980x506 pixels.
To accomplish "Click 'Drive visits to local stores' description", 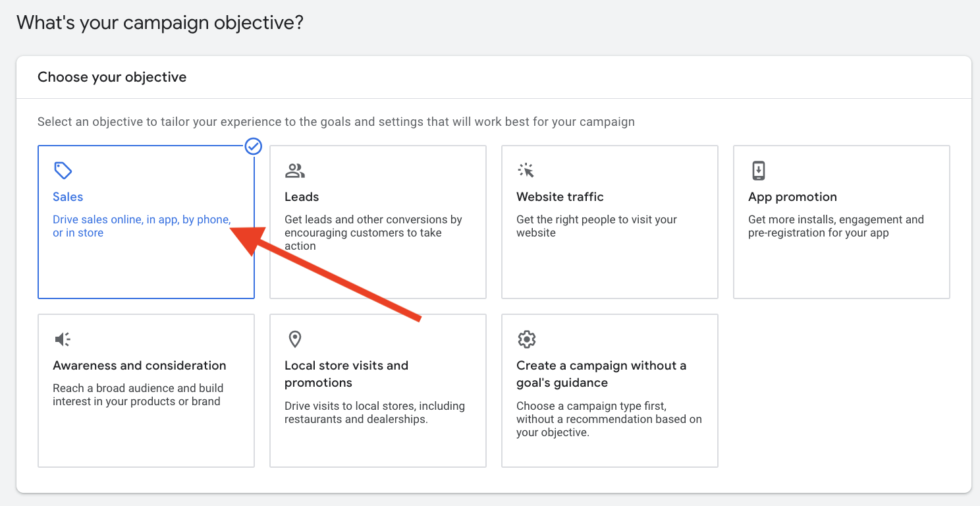I will 375,412.
